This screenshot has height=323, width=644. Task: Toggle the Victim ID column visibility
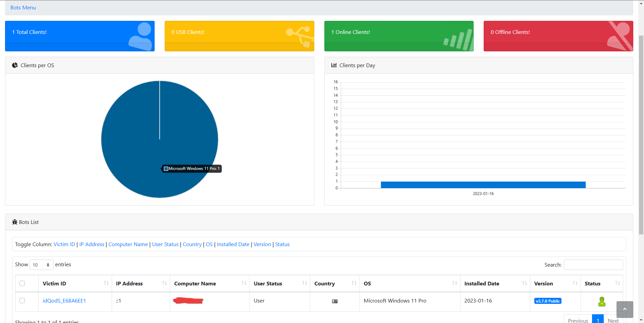(x=64, y=244)
